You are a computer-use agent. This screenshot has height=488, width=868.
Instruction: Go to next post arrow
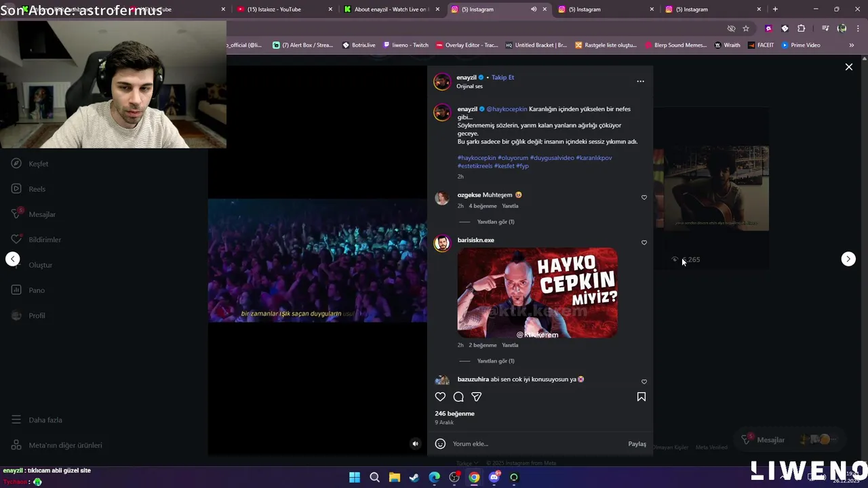tap(848, 259)
